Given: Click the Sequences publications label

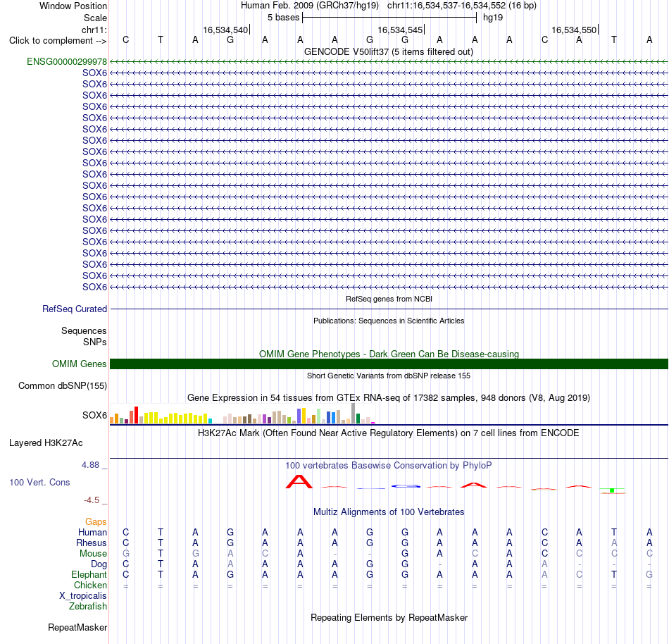Looking at the screenshot, I should coord(84,330).
